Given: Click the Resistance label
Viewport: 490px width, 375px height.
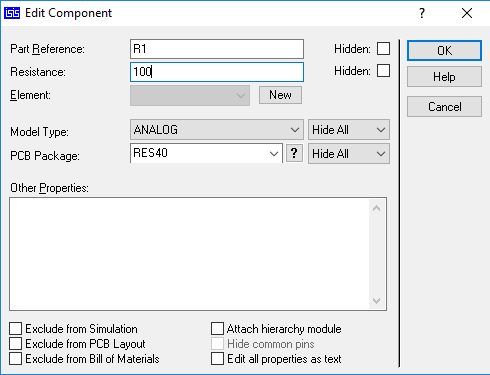Looking at the screenshot, I should tap(38, 72).
